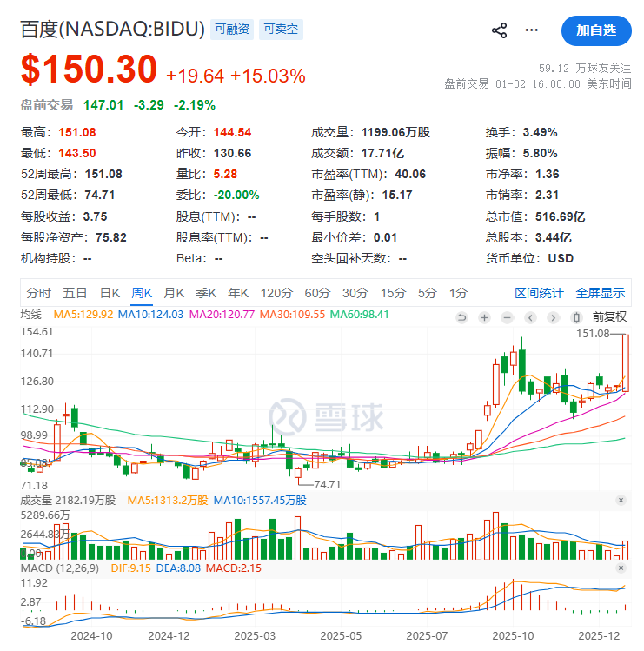Zoom in chart with plus icon

tap(484, 316)
